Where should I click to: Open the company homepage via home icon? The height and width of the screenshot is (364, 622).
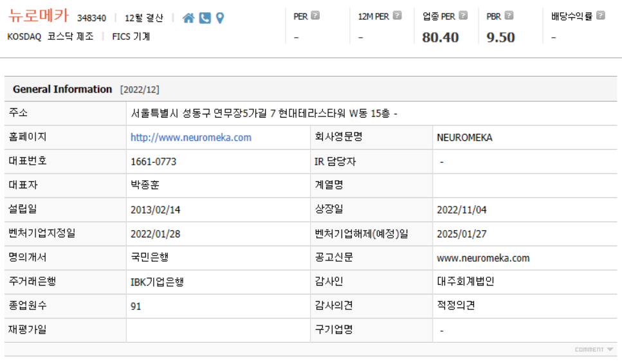188,18
